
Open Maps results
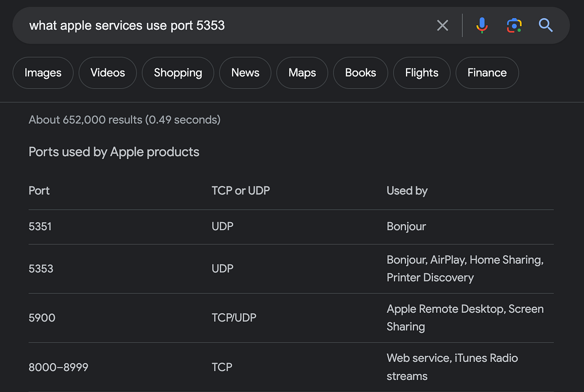pos(302,72)
